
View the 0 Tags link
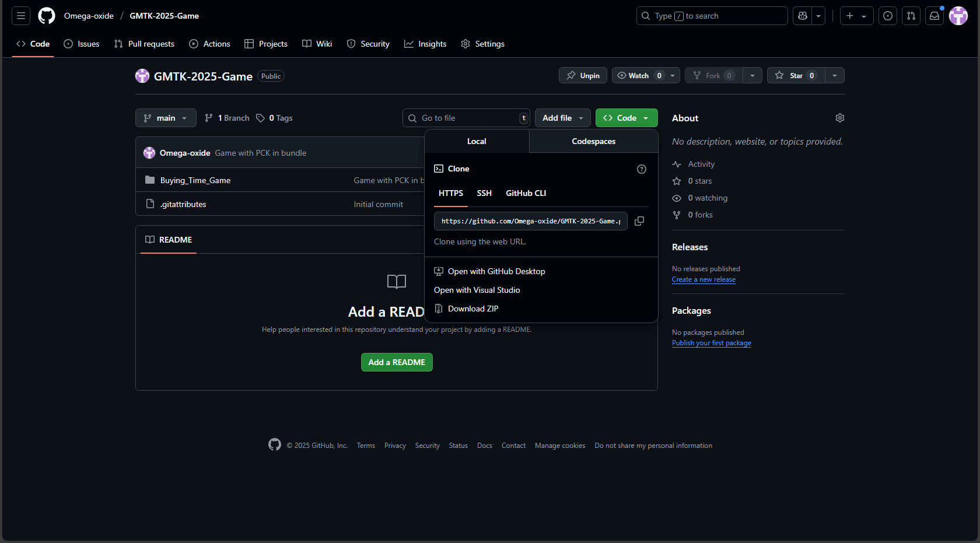click(275, 118)
